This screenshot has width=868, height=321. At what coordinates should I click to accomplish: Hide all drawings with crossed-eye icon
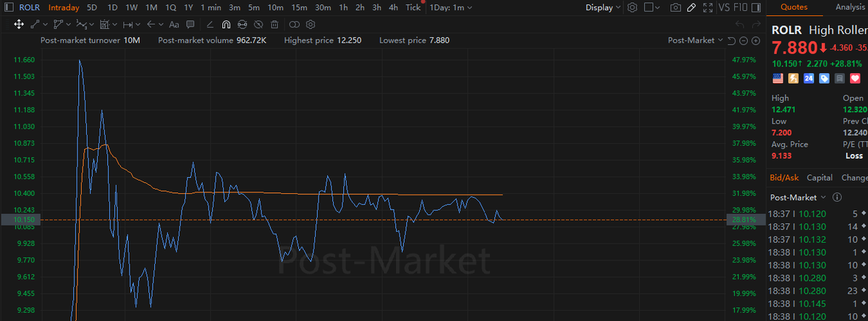[x=258, y=25]
